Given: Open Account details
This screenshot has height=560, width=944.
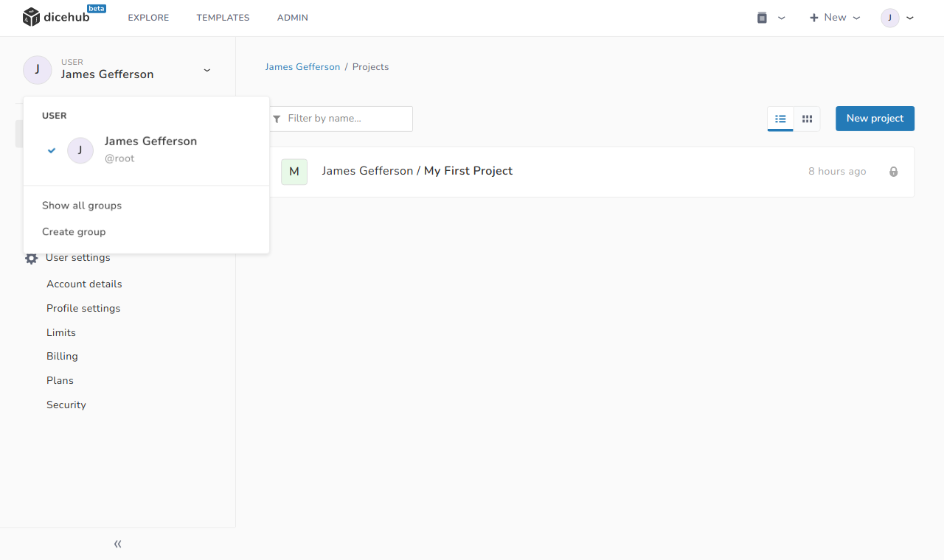Looking at the screenshot, I should coord(84,284).
